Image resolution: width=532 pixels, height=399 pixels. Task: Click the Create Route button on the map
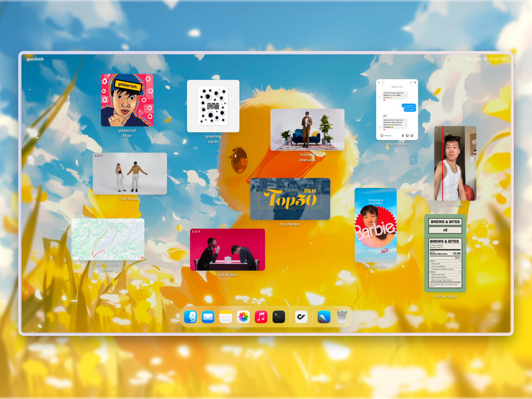click(115, 220)
